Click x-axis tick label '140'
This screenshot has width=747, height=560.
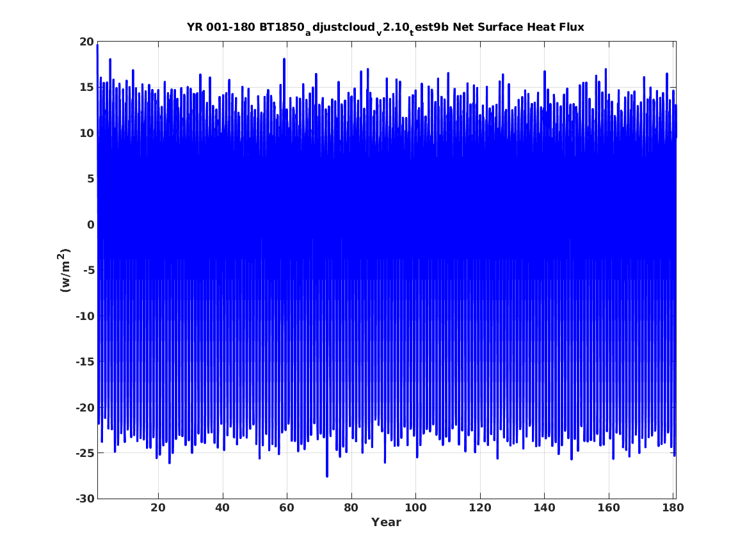pyautogui.click(x=544, y=508)
